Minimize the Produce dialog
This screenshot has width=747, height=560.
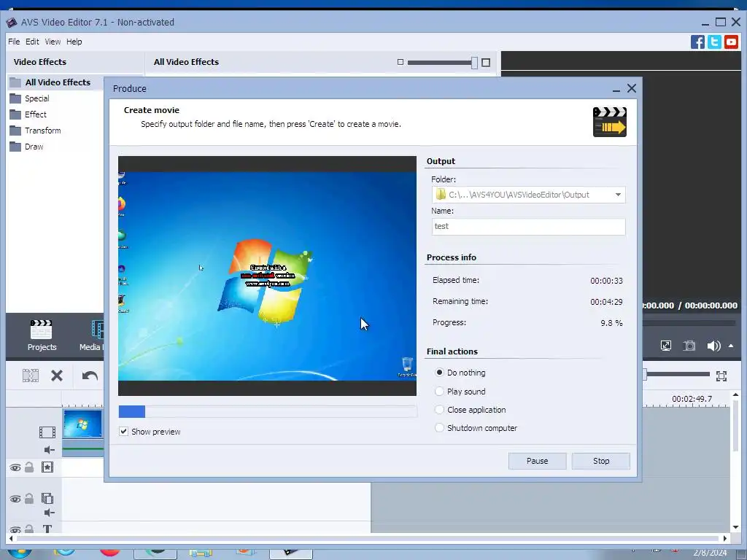[x=616, y=89]
